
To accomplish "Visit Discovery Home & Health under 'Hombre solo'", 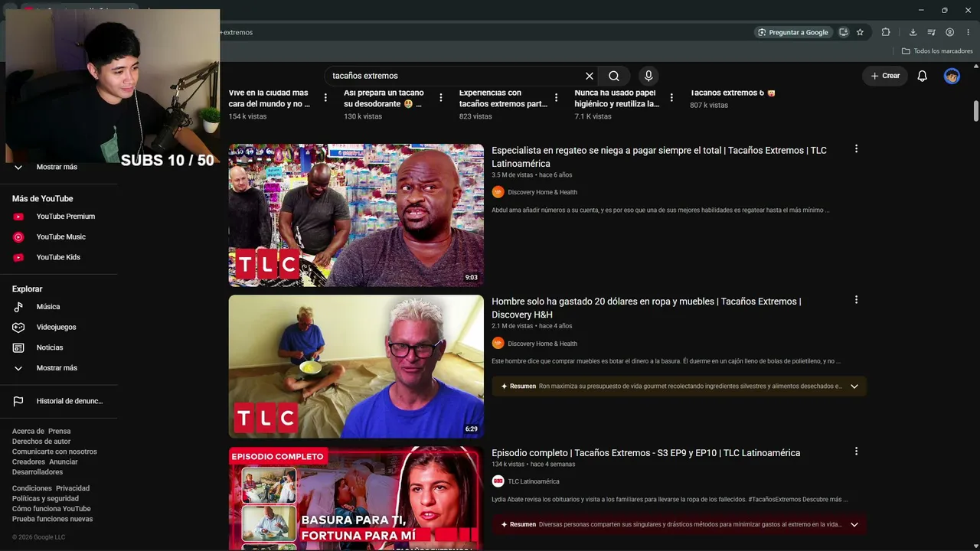I will click(x=542, y=344).
